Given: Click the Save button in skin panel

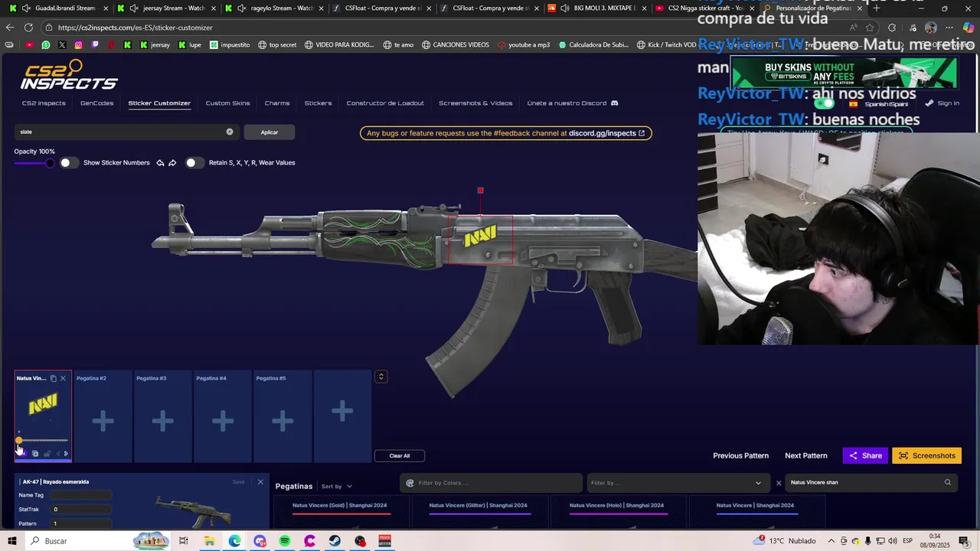Looking at the screenshot, I should (238, 482).
